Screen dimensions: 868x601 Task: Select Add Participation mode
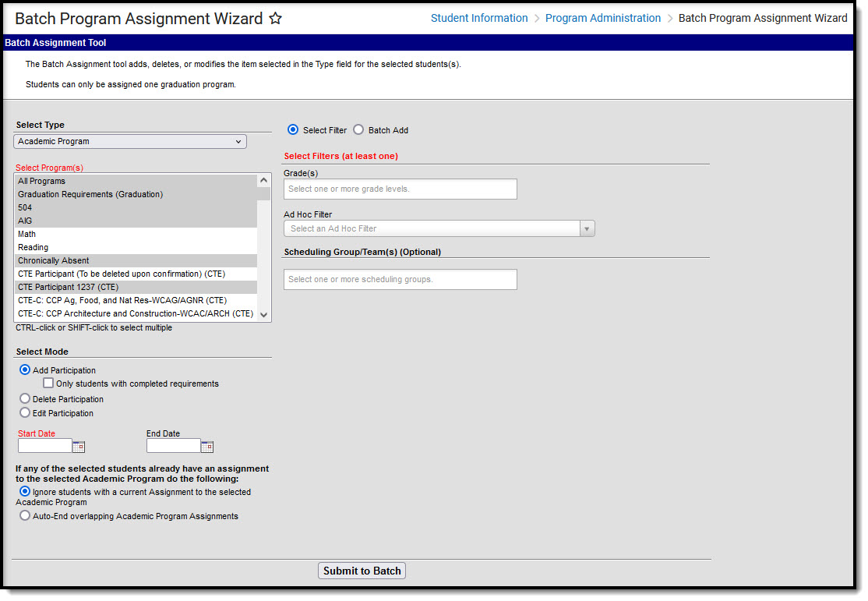pyautogui.click(x=25, y=369)
